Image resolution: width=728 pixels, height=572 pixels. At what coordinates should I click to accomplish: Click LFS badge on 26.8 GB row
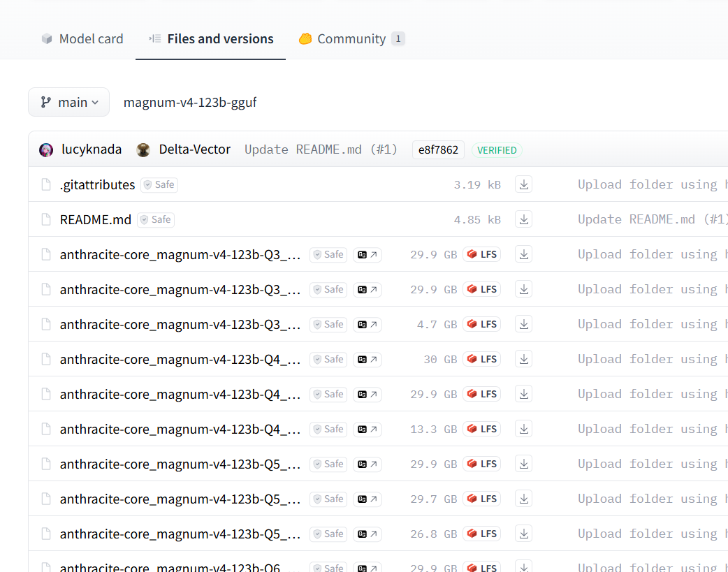[x=481, y=534]
